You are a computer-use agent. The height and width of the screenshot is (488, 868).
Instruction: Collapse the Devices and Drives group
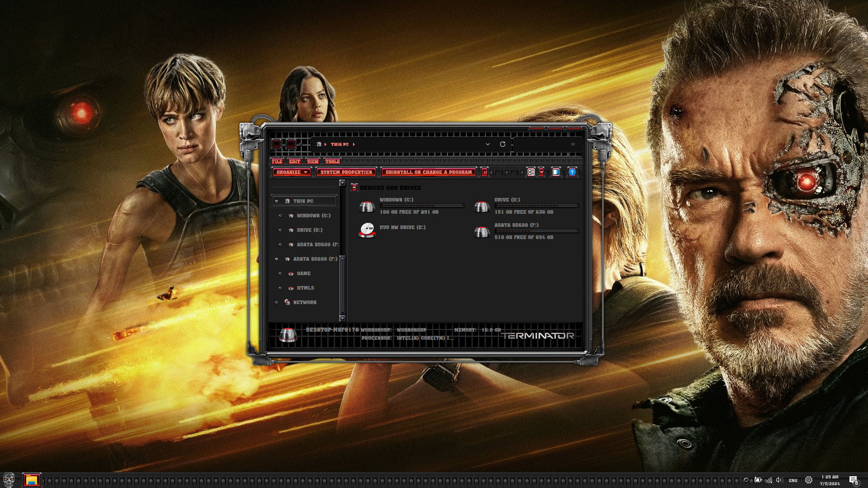point(354,188)
